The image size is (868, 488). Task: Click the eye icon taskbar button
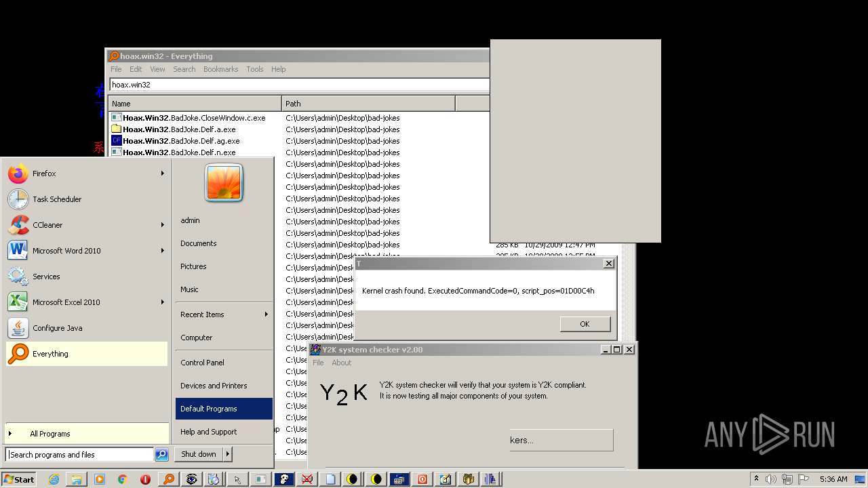(x=192, y=479)
